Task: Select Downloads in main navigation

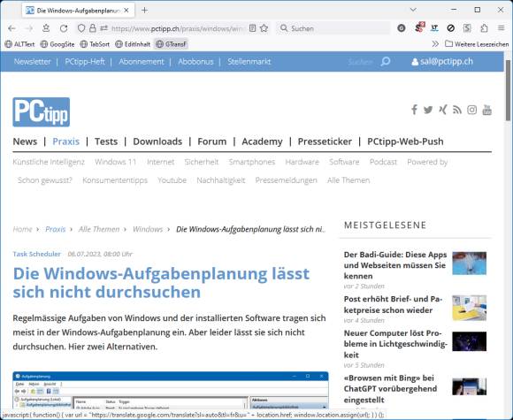Action: tap(157, 141)
